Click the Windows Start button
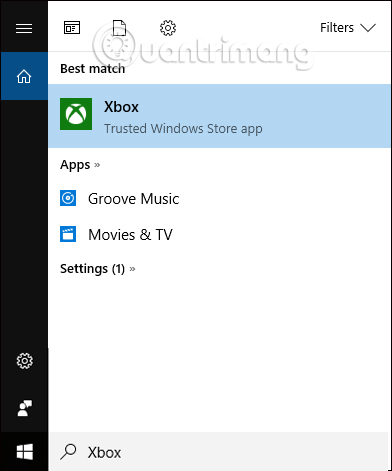 click(x=25, y=452)
